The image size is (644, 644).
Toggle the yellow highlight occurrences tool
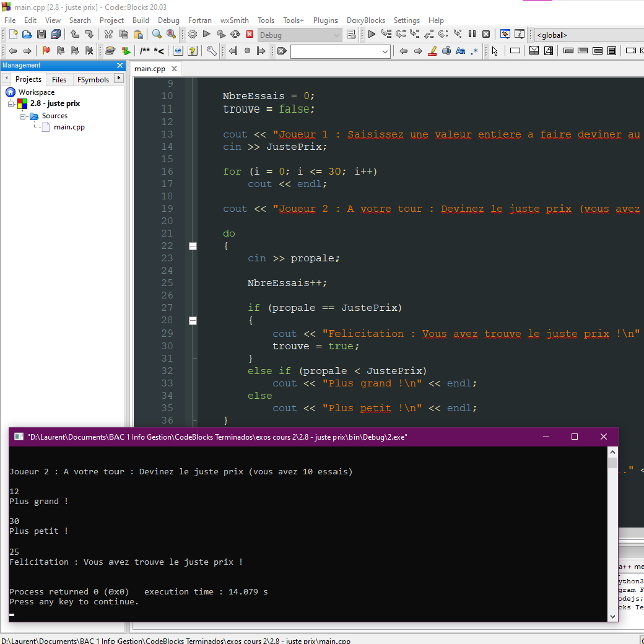[433, 51]
